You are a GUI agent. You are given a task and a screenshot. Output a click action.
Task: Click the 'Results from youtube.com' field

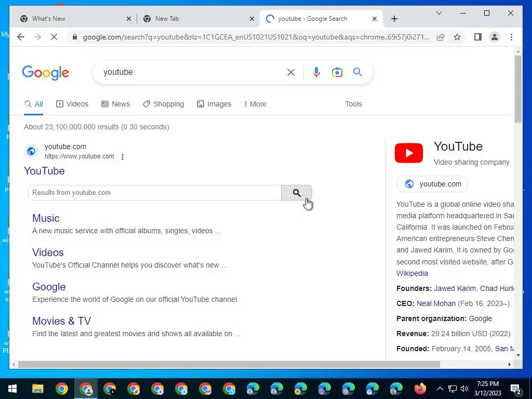point(155,193)
